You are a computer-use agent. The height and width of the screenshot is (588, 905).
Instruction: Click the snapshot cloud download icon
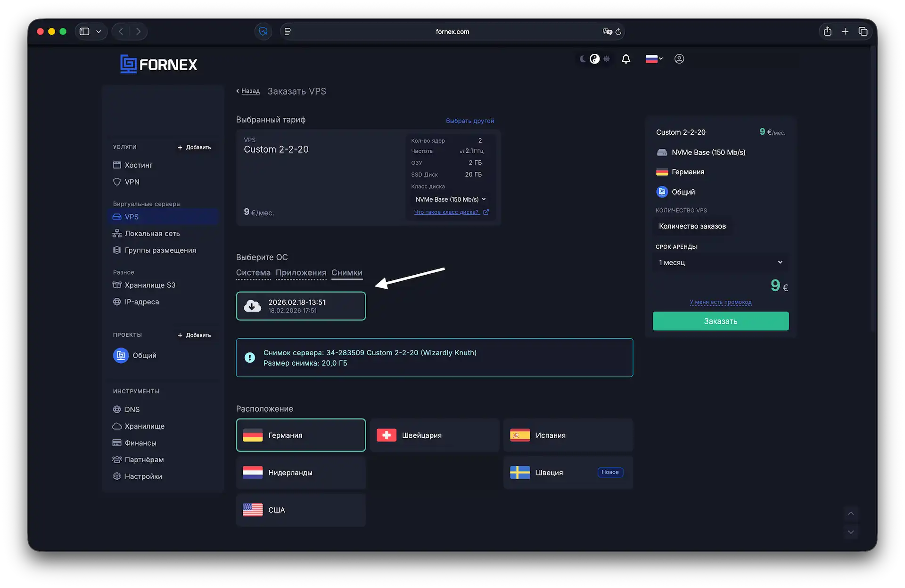tap(253, 306)
